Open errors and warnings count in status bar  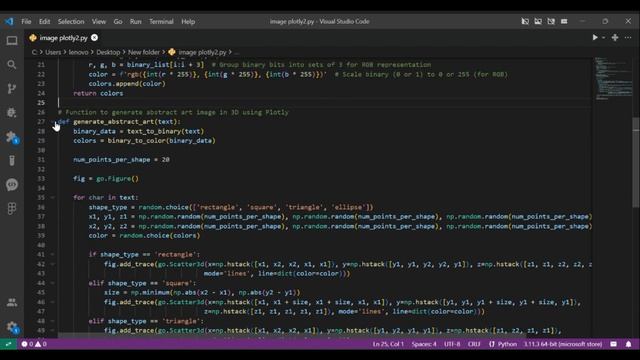point(34,344)
